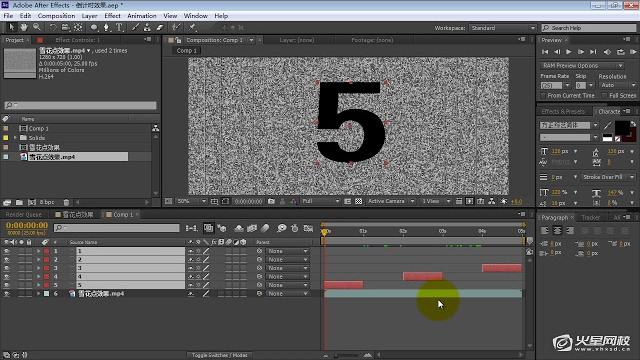Open 1 View layout dropdown

(x=436, y=201)
